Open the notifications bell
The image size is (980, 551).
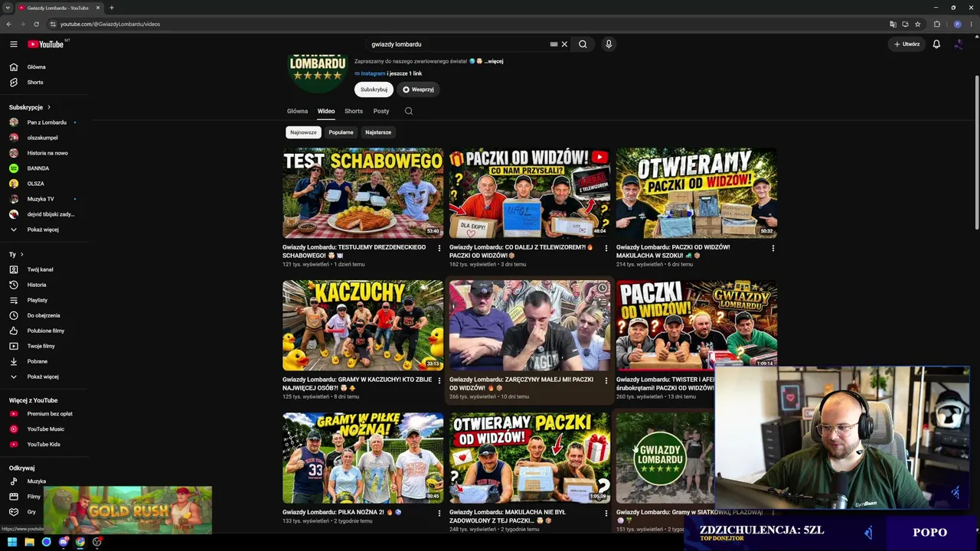tap(936, 44)
